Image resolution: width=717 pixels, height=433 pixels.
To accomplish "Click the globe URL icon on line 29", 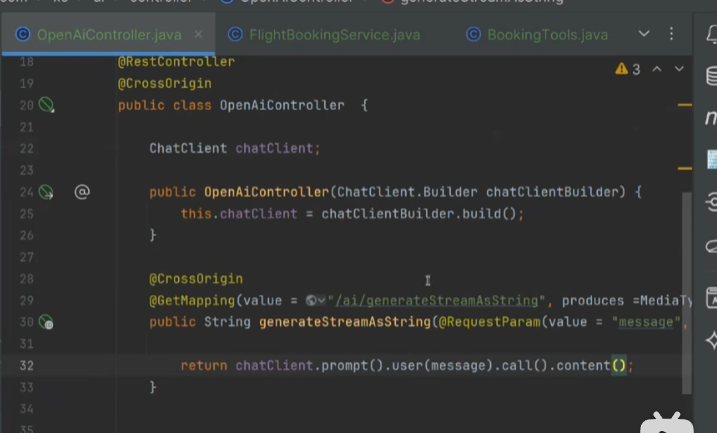I will click(x=311, y=300).
